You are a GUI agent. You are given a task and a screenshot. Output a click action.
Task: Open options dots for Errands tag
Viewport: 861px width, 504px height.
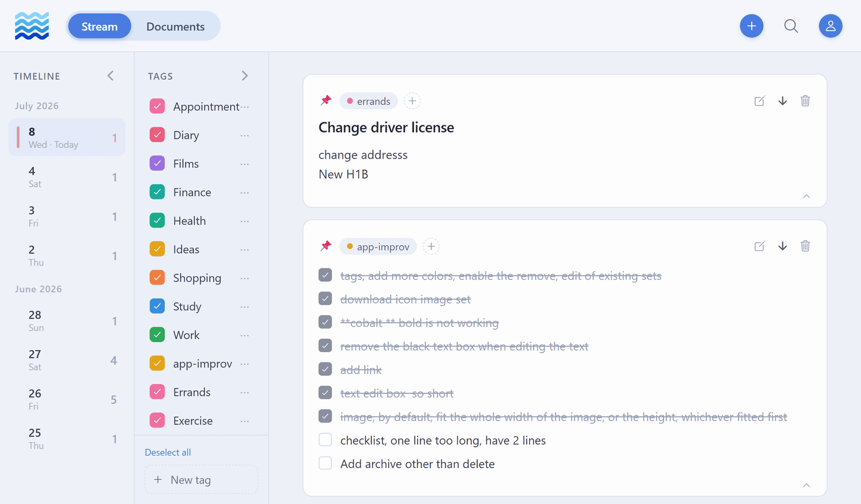pos(245,393)
